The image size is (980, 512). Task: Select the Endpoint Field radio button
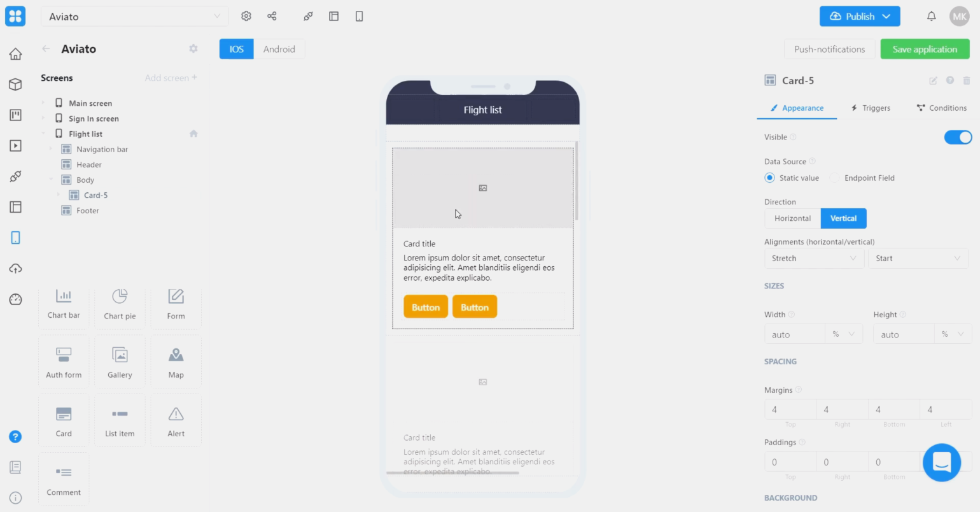(x=834, y=178)
